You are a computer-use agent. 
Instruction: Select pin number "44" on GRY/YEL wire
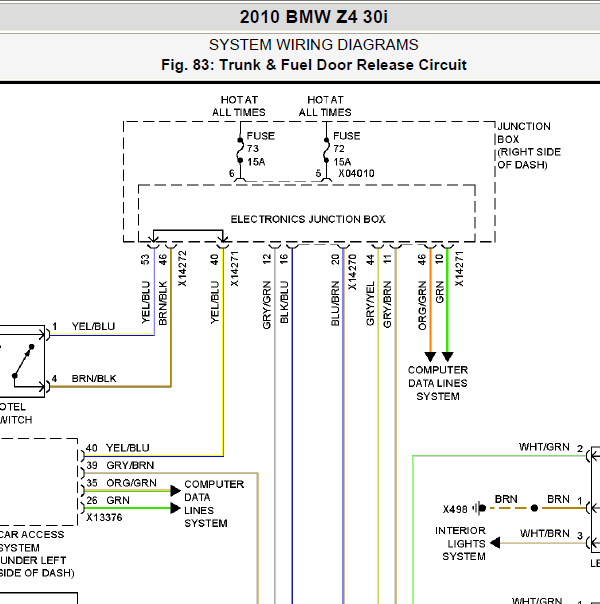[370, 259]
